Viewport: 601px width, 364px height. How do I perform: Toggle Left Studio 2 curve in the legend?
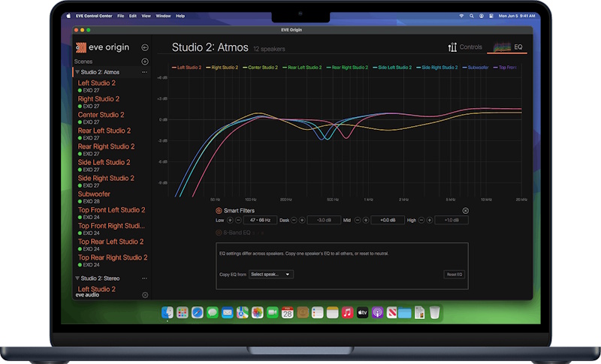coord(186,68)
